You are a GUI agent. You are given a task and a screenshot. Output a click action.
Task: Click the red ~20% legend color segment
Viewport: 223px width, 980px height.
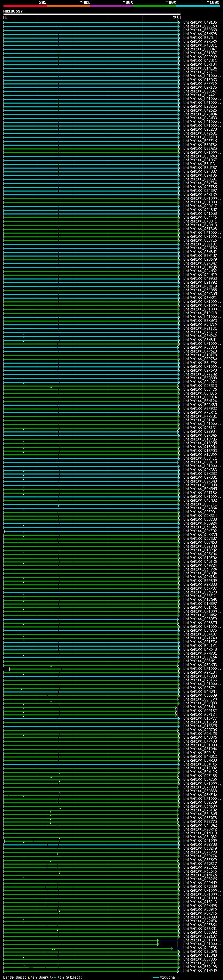click(x=25, y=6)
